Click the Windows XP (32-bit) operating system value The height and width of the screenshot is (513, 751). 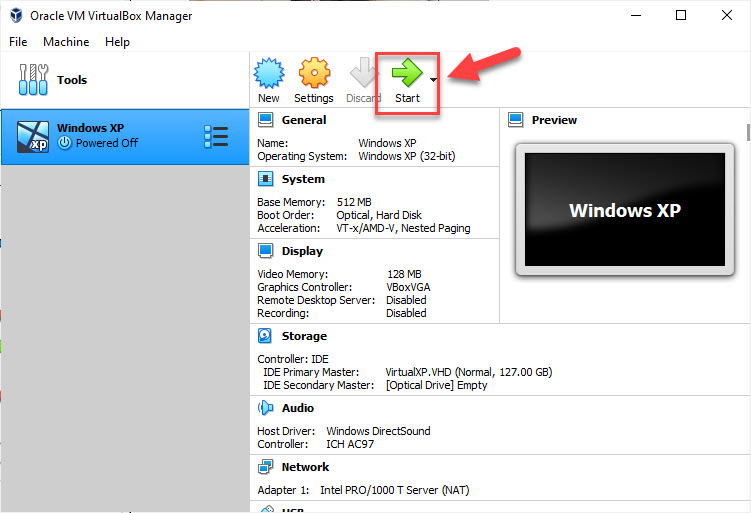(407, 156)
